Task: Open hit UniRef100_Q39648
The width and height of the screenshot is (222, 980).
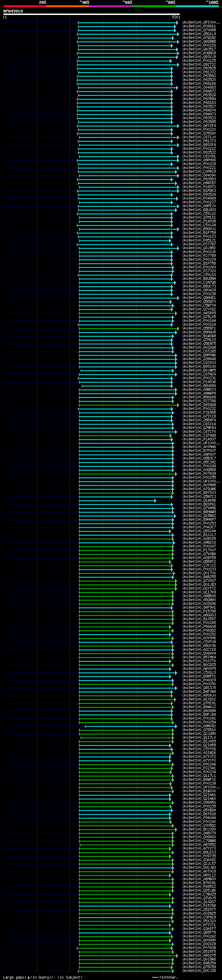Action: pos(199,359)
